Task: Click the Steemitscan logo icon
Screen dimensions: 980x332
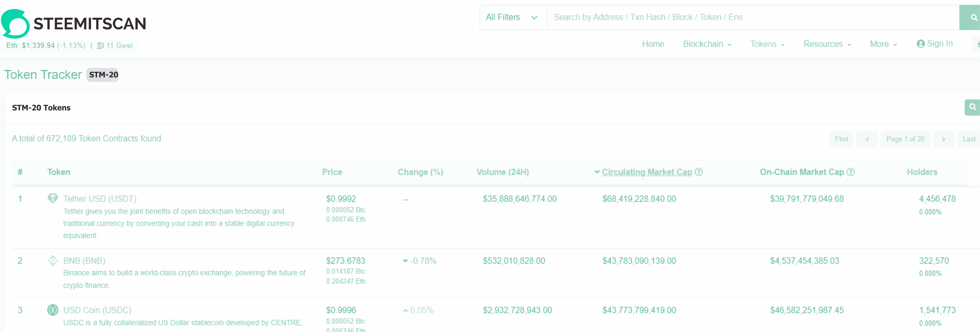Action: coord(15,24)
